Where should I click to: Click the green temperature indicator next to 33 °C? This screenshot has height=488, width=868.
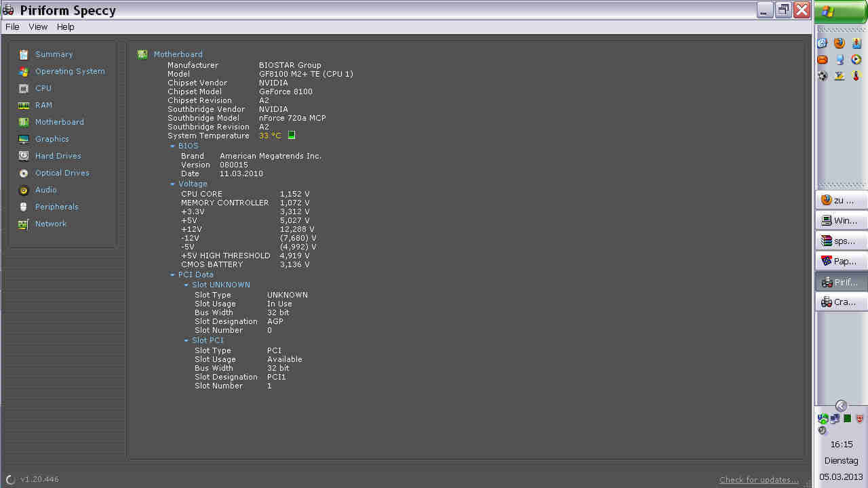pos(292,136)
